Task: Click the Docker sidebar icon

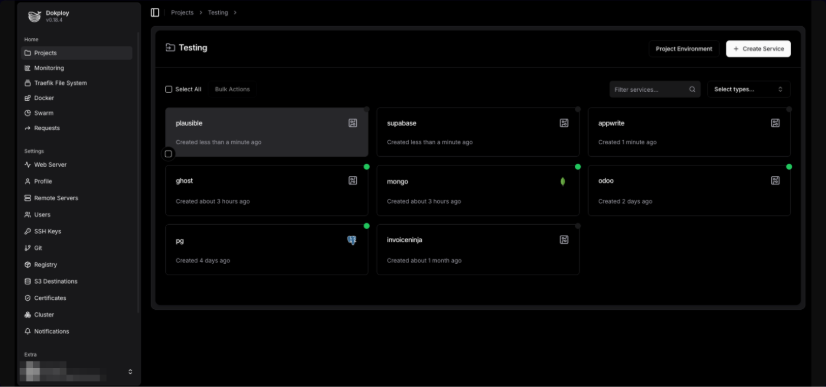Action: (28, 98)
